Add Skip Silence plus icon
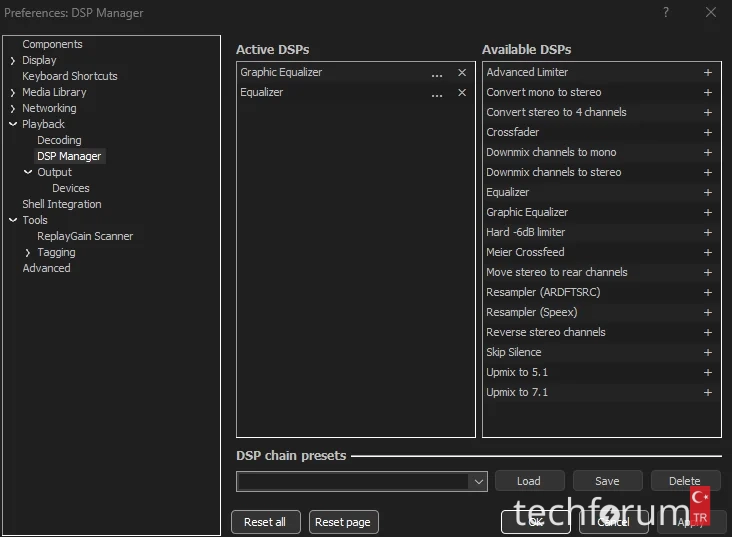The width and height of the screenshot is (732, 537). (708, 353)
